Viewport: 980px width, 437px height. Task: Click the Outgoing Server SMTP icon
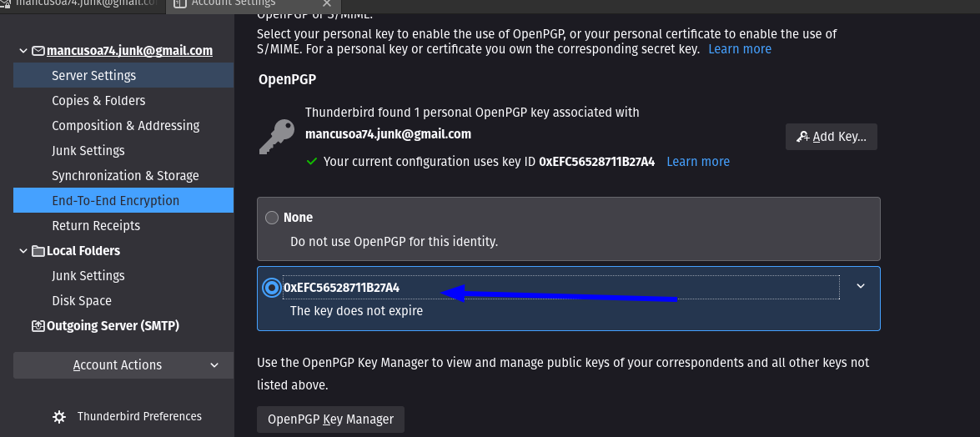38,326
